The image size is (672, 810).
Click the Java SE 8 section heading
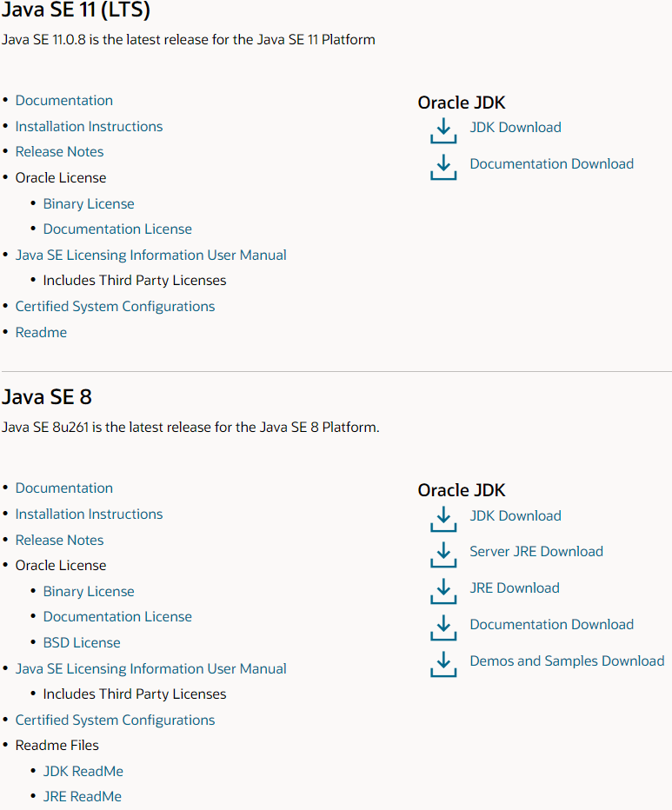[47, 396]
